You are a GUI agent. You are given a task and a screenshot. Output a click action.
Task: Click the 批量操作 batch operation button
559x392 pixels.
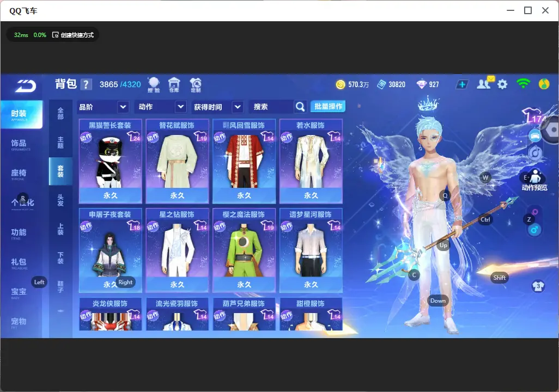[x=328, y=106]
